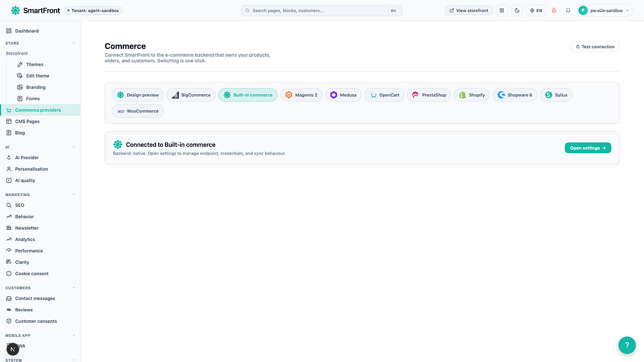Screen dimensions: 644x362
Task: Select OpenCart provider
Action: pos(384,95)
